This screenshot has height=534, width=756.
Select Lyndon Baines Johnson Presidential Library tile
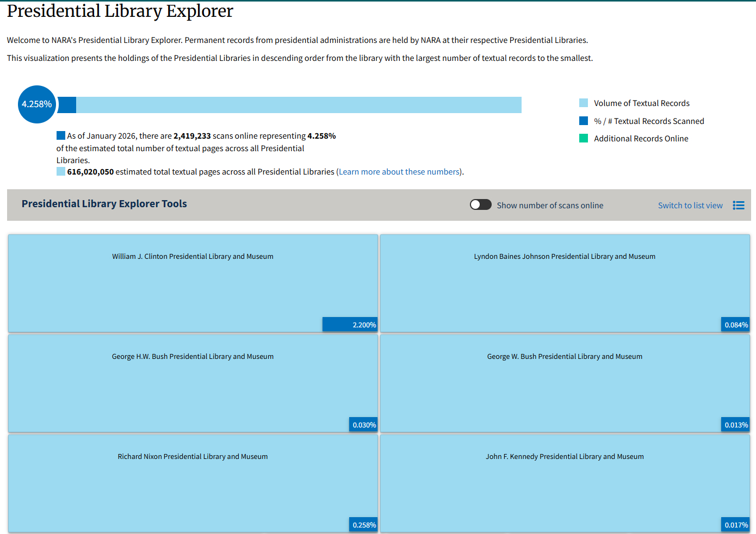(x=565, y=283)
